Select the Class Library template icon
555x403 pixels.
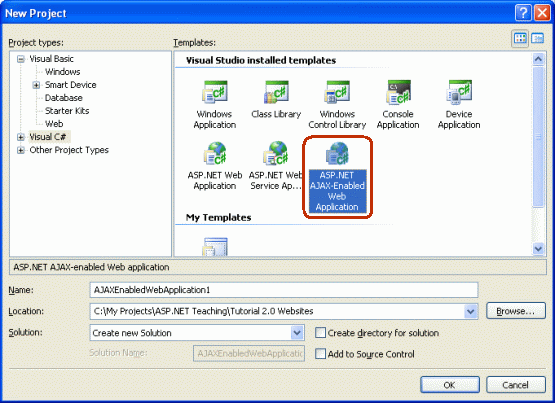point(276,92)
